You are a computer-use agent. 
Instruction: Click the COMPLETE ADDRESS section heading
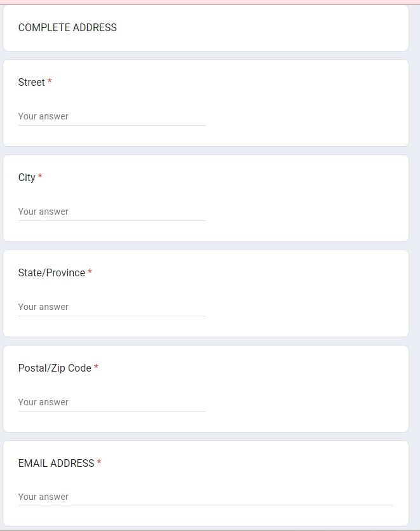tap(67, 28)
